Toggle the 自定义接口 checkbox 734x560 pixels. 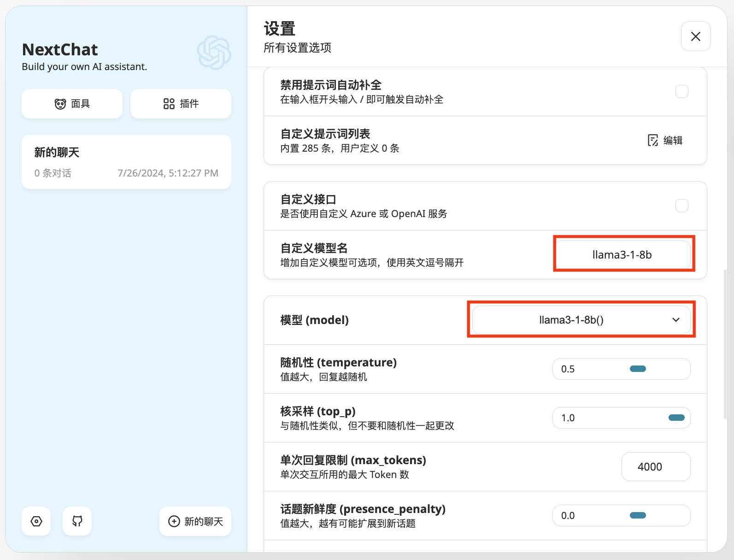[682, 206]
